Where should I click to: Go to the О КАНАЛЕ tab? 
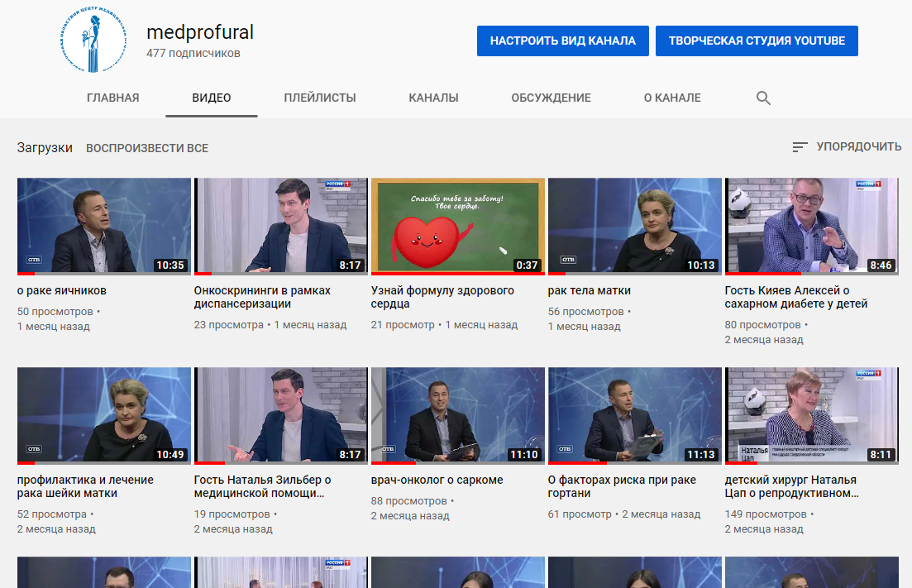pos(671,98)
